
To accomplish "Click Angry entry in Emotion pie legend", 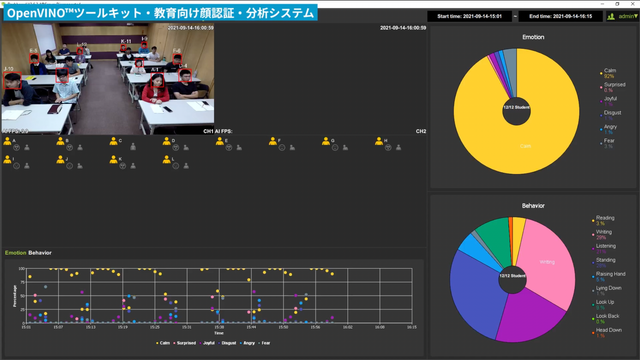I will (x=608, y=129).
